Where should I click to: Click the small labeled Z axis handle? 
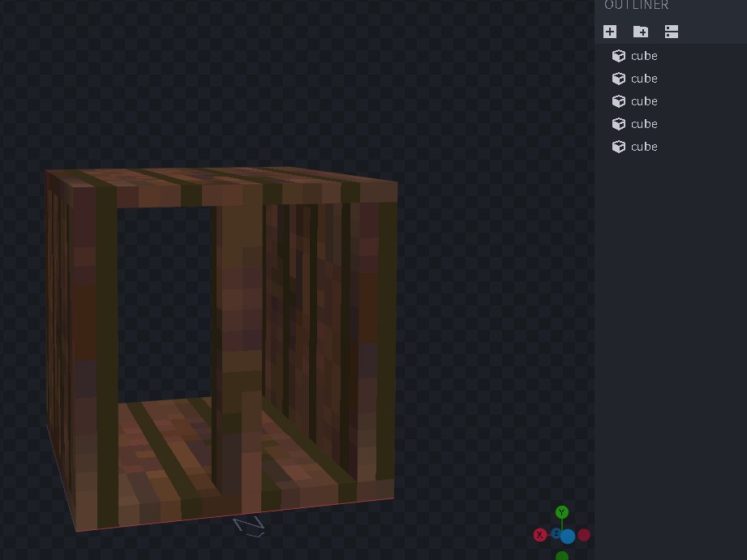click(x=556, y=533)
